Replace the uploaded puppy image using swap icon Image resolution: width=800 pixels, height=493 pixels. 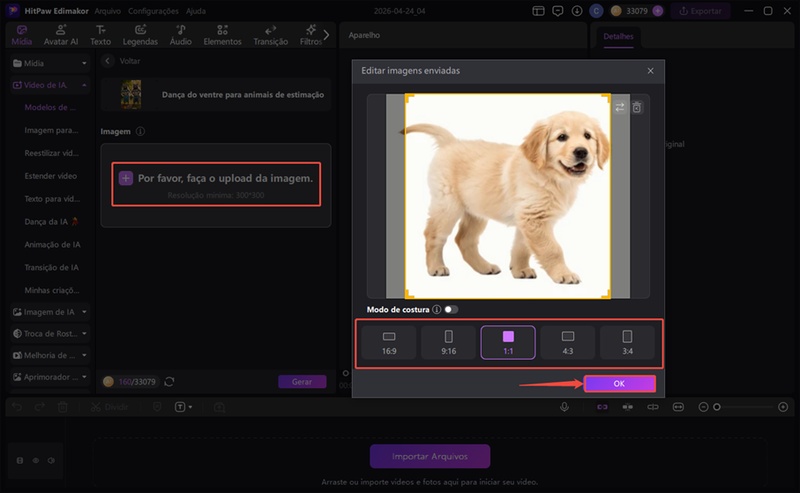point(619,107)
